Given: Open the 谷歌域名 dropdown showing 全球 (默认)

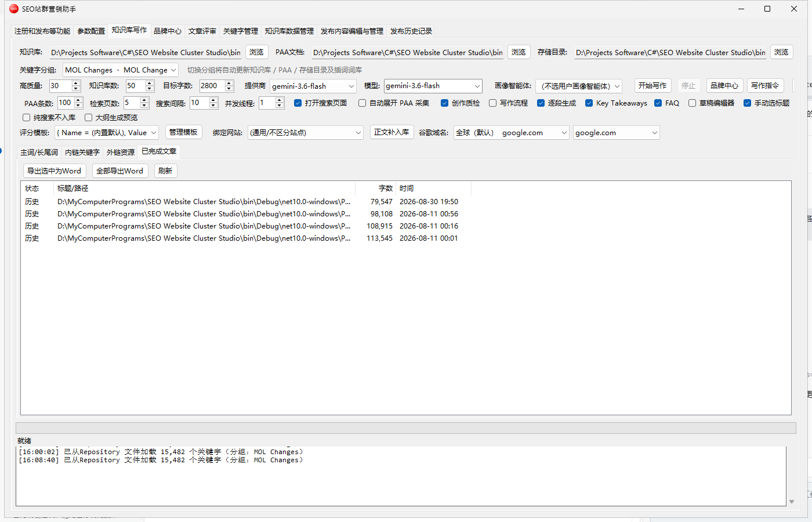Looking at the screenshot, I should 512,133.
